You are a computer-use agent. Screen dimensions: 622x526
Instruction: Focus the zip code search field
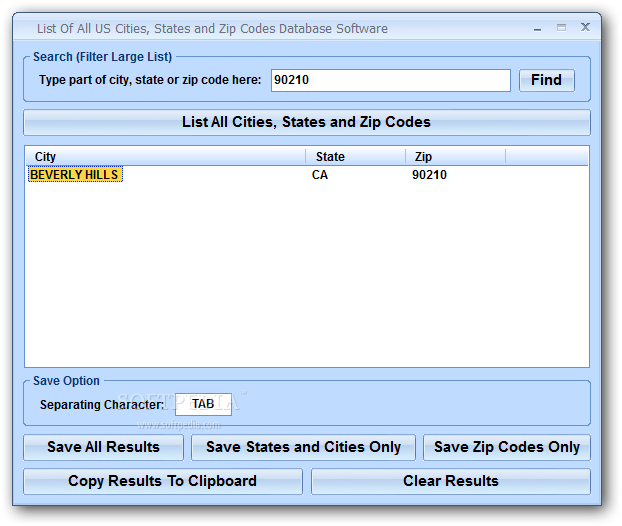391,80
